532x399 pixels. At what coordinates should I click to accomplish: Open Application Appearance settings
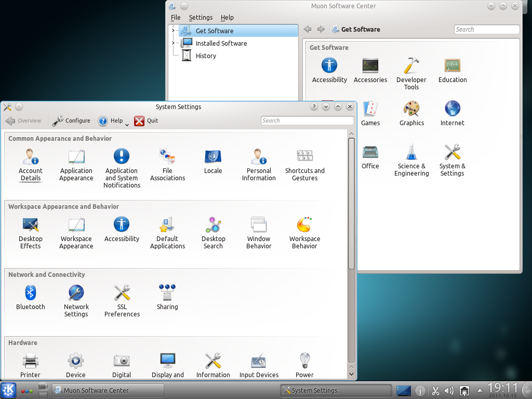[x=76, y=165]
